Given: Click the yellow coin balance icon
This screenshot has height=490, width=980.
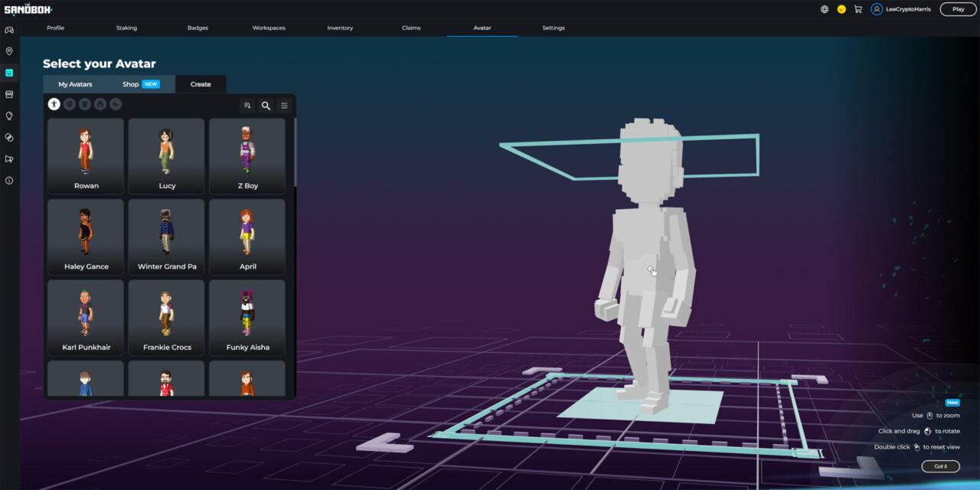Looking at the screenshot, I should [841, 9].
